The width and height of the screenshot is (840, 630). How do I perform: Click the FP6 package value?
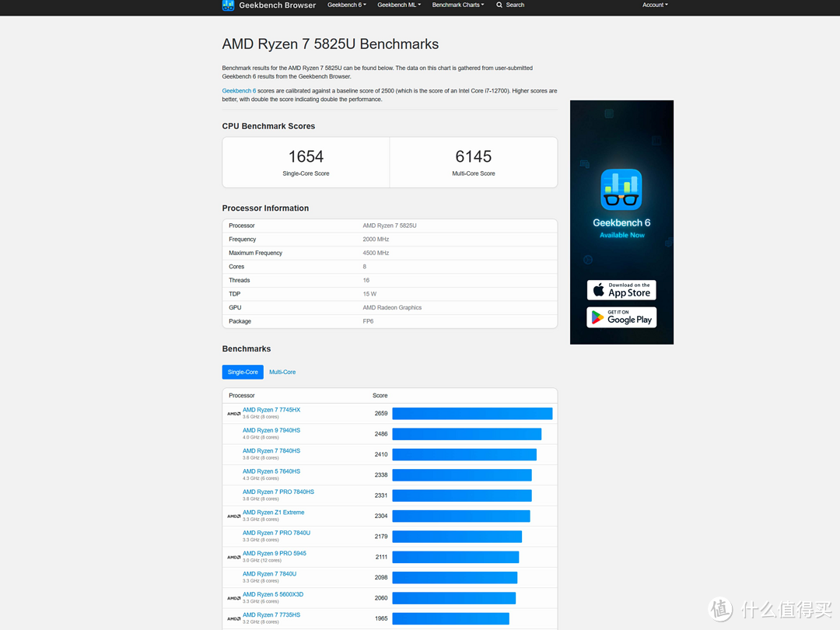pos(368,321)
